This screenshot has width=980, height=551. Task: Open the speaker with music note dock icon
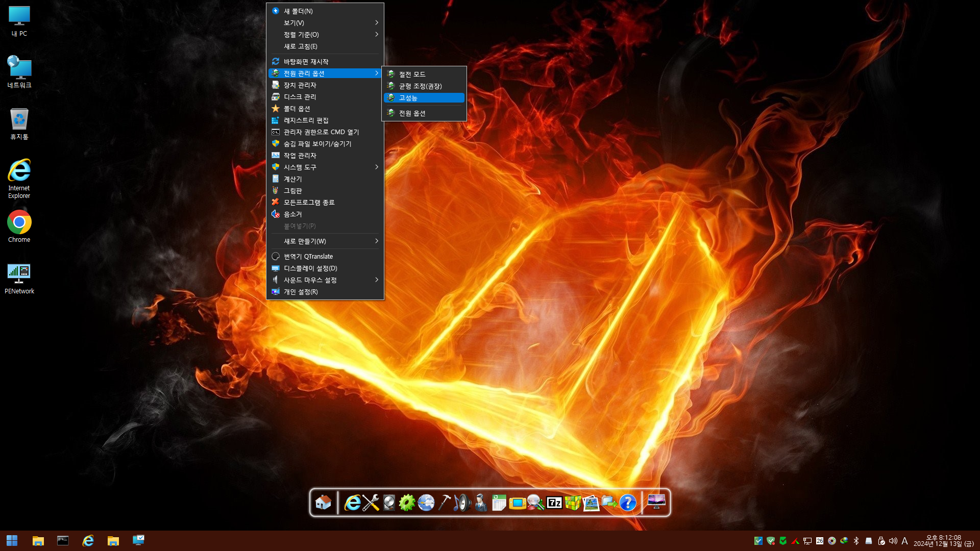462,503
